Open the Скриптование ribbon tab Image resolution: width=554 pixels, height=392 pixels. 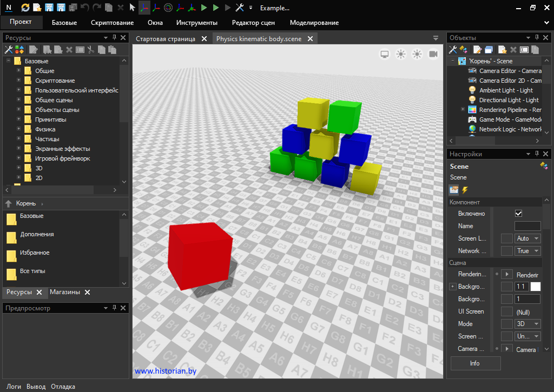pos(112,23)
